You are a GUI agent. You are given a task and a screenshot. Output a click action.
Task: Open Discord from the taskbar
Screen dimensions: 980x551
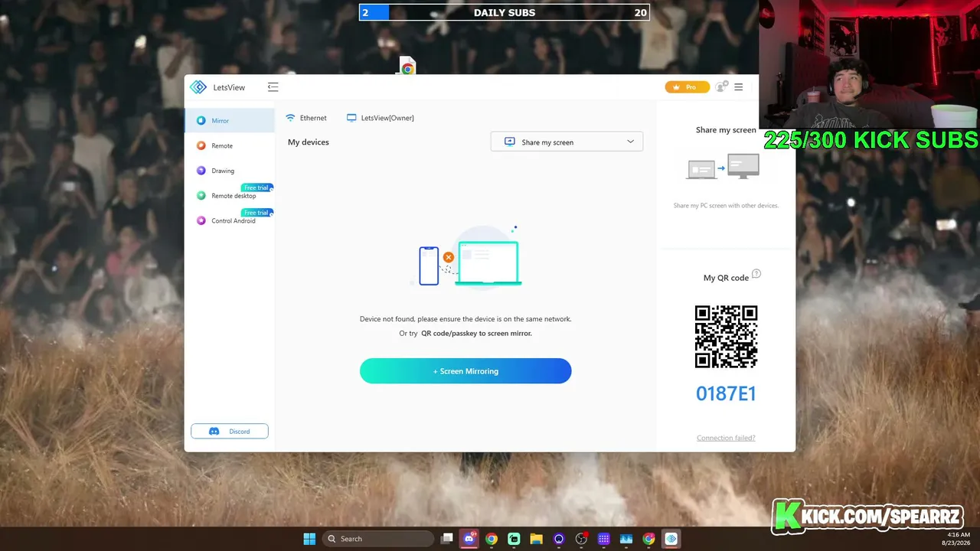(469, 539)
